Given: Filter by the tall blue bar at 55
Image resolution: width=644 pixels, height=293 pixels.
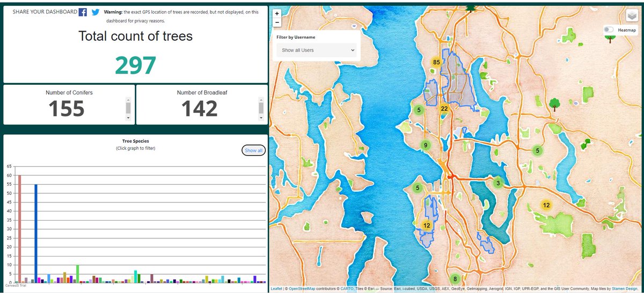Looking at the screenshot, I should pyautogui.click(x=36, y=233).
